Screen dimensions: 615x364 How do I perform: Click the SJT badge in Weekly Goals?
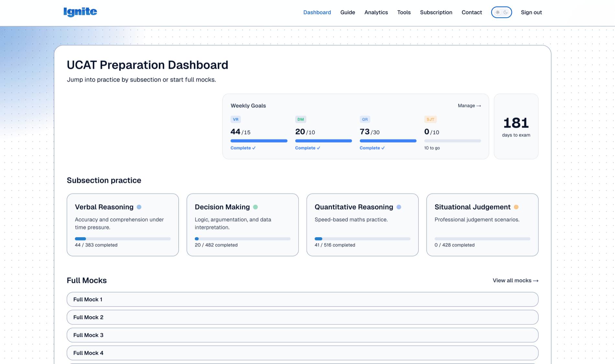[x=430, y=119]
